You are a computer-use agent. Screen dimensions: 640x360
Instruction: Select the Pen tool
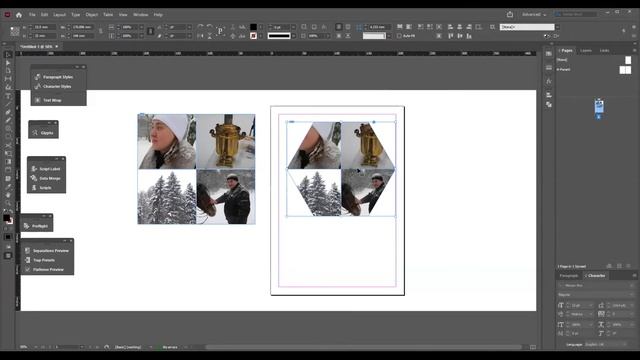(8, 112)
